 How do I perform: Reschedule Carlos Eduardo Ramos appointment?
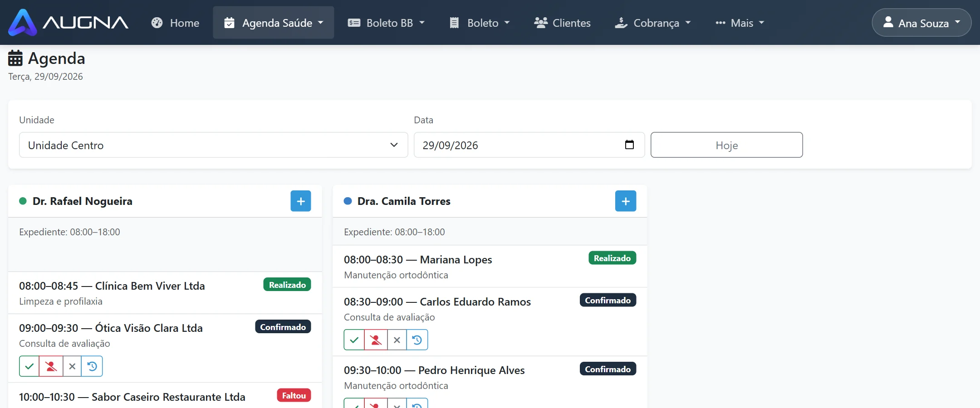(x=417, y=340)
